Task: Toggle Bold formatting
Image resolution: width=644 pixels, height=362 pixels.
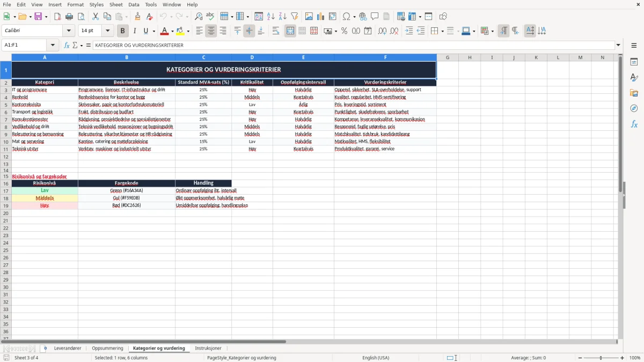Action: [x=123, y=31]
